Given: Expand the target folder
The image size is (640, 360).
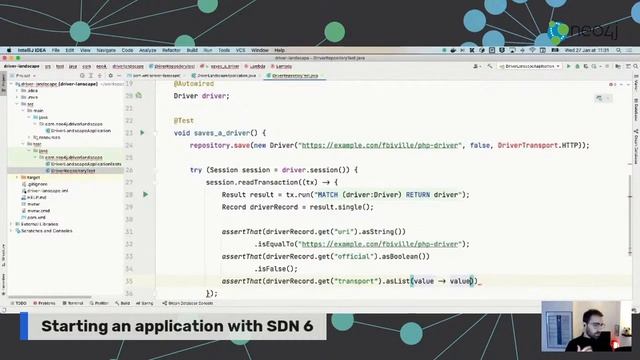Looking at the screenshot, I should tap(17, 178).
